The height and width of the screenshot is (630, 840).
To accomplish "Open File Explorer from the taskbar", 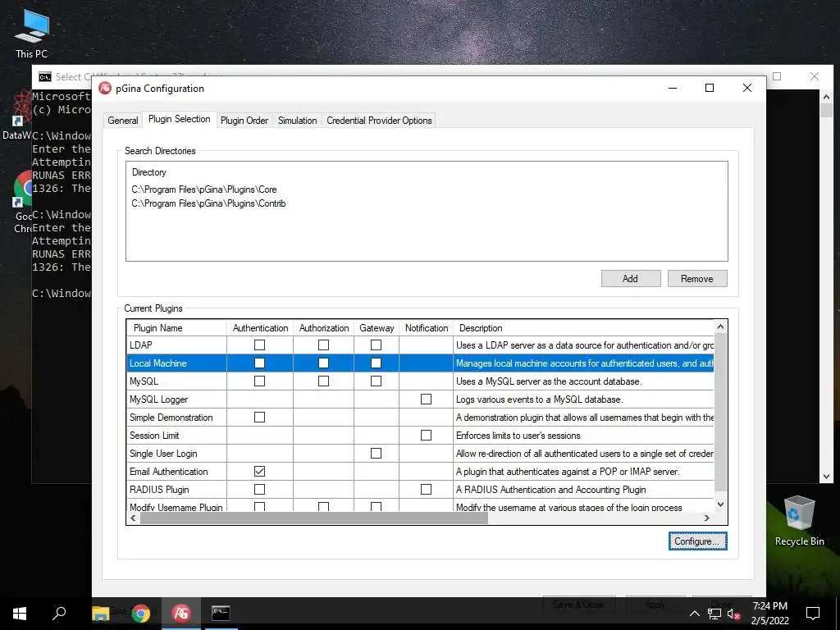I will click(101, 613).
